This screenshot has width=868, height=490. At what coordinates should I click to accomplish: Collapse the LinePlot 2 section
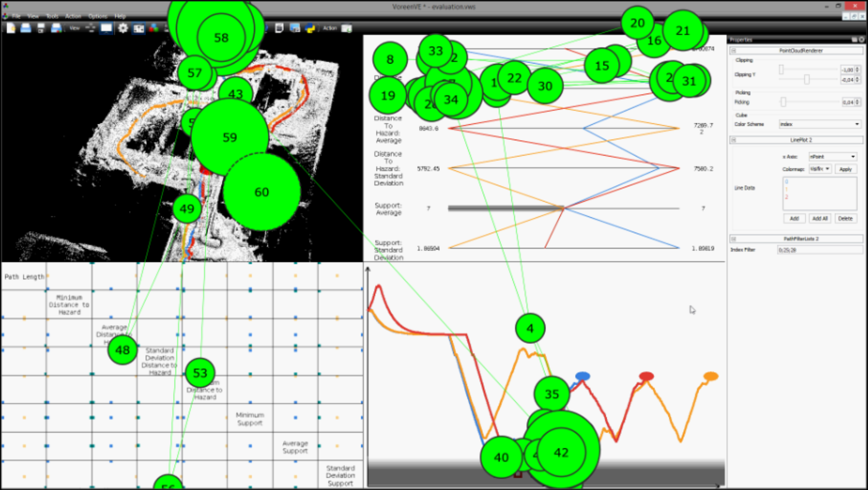pos(734,140)
